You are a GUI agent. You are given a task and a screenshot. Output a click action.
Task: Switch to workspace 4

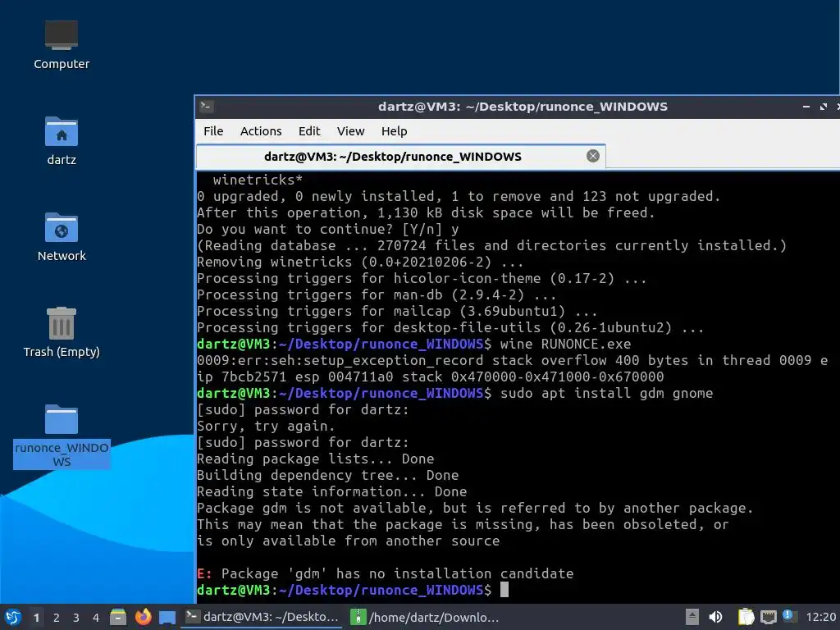point(96,618)
